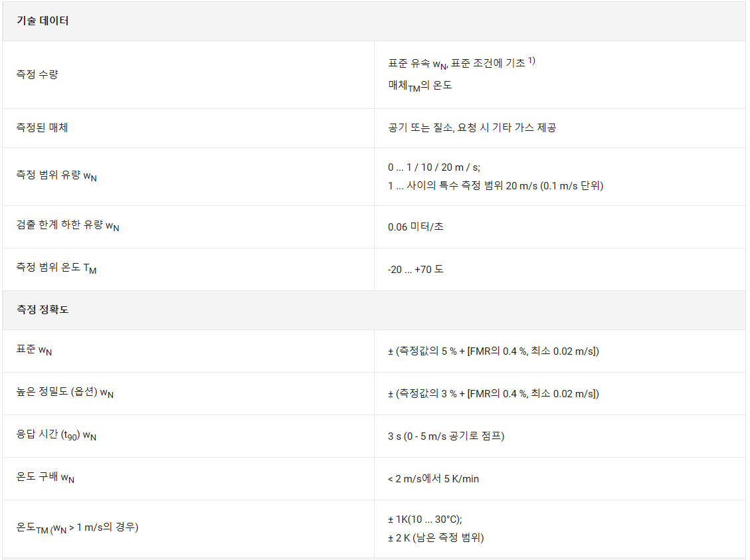Image resolution: width=750 pixels, height=560 pixels.
Task: Select the 표준 wN accuracy value with 5 %
Action: pyautogui.click(x=493, y=351)
